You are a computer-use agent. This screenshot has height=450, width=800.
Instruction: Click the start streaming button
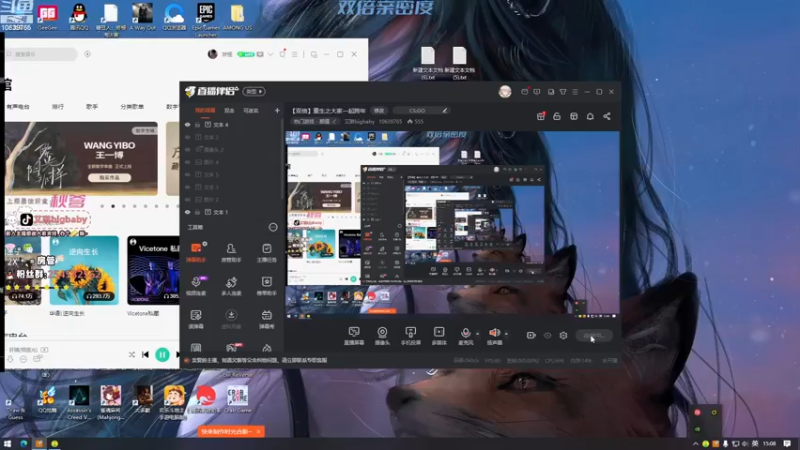click(594, 336)
